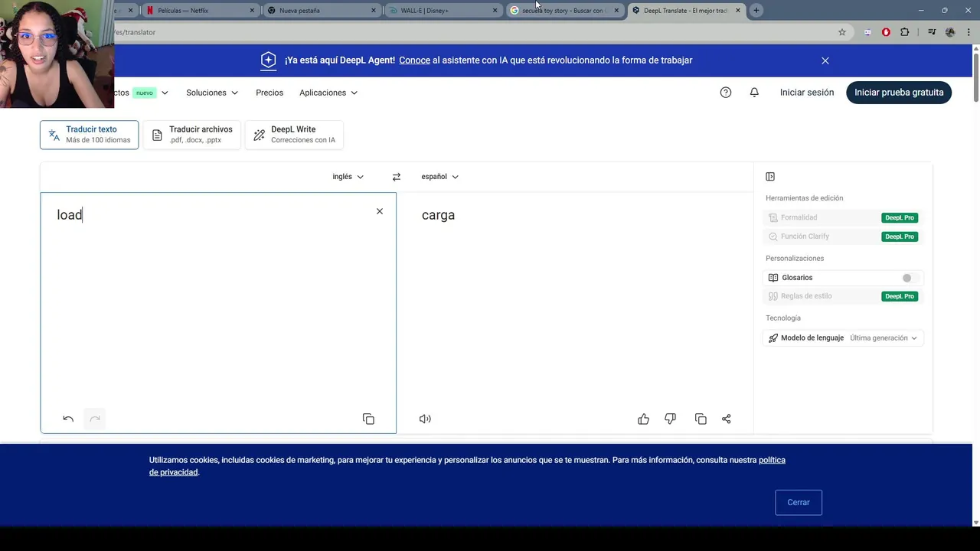Viewport: 980px width, 551px height.
Task: Listen to the translation audio
Action: [x=425, y=419]
